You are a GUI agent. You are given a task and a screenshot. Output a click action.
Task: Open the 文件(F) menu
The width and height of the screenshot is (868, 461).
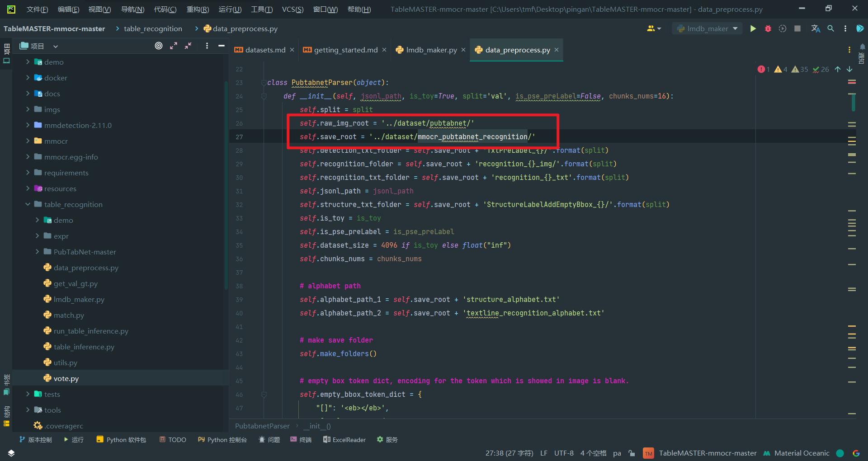(x=38, y=9)
